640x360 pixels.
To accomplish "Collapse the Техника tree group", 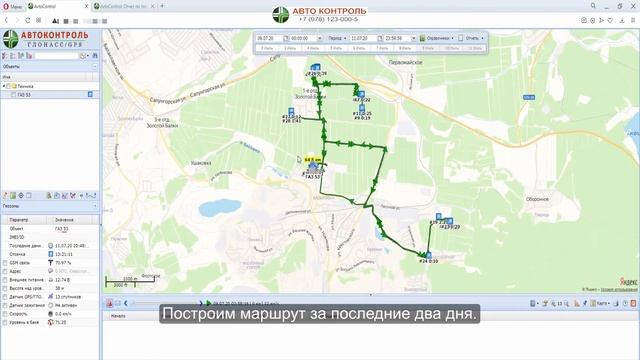I will [x=4, y=86].
